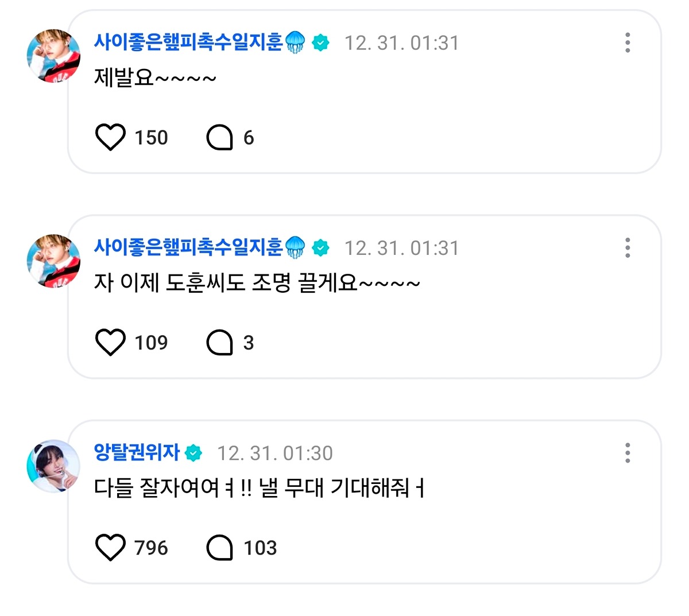The image size is (689, 616).
Task: Click jellyfish emoji in second post username
Action: [295, 247]
